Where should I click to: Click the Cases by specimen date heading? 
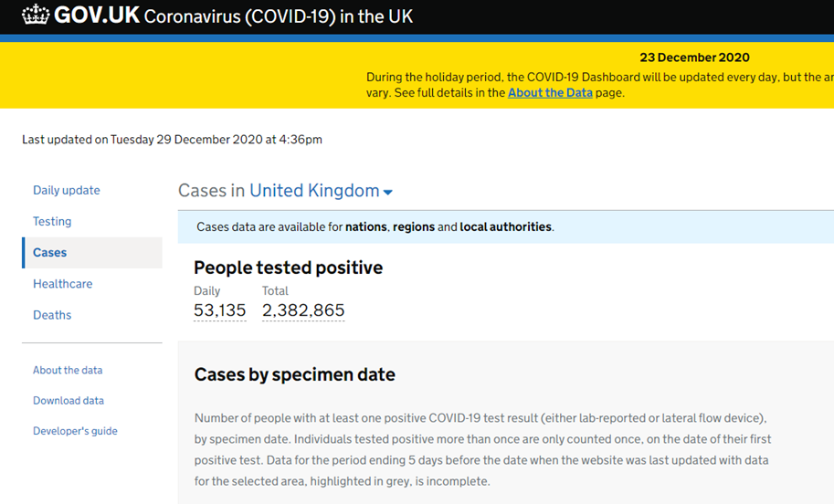295,374
